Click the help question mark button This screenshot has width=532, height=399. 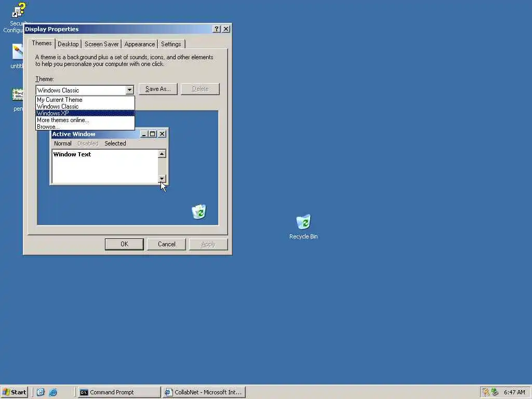[217, 29]
